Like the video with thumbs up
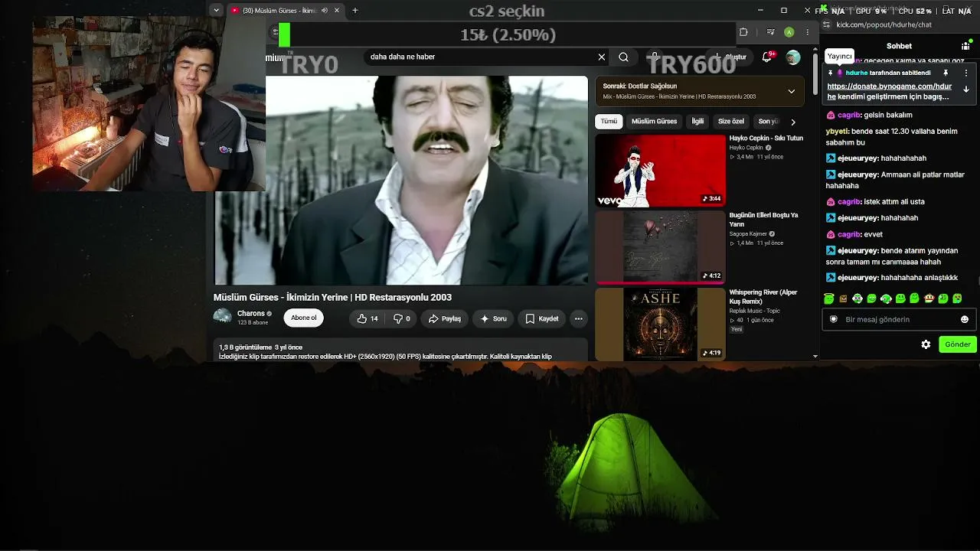The height and width of the screenshot is (551, 980). 367,318
